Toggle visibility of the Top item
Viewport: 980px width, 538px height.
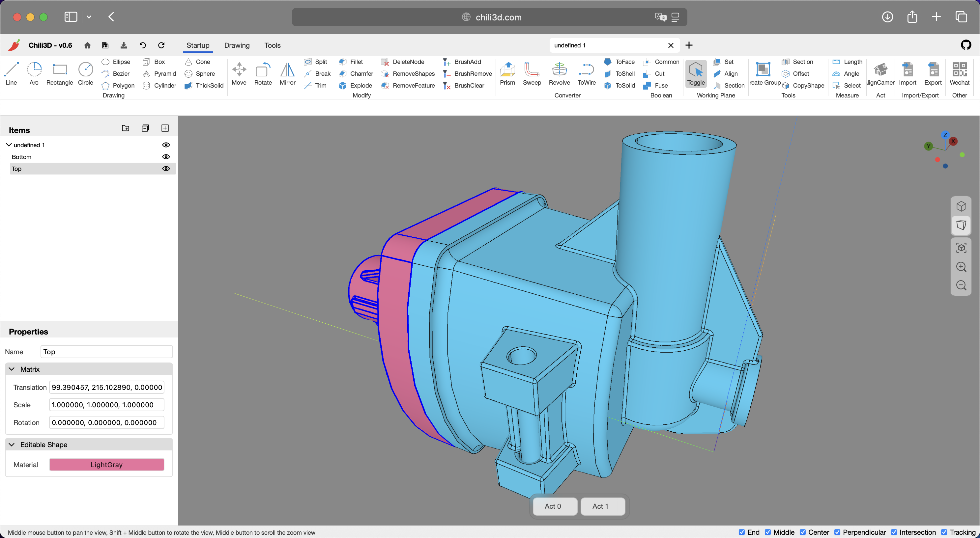[166, 169]
